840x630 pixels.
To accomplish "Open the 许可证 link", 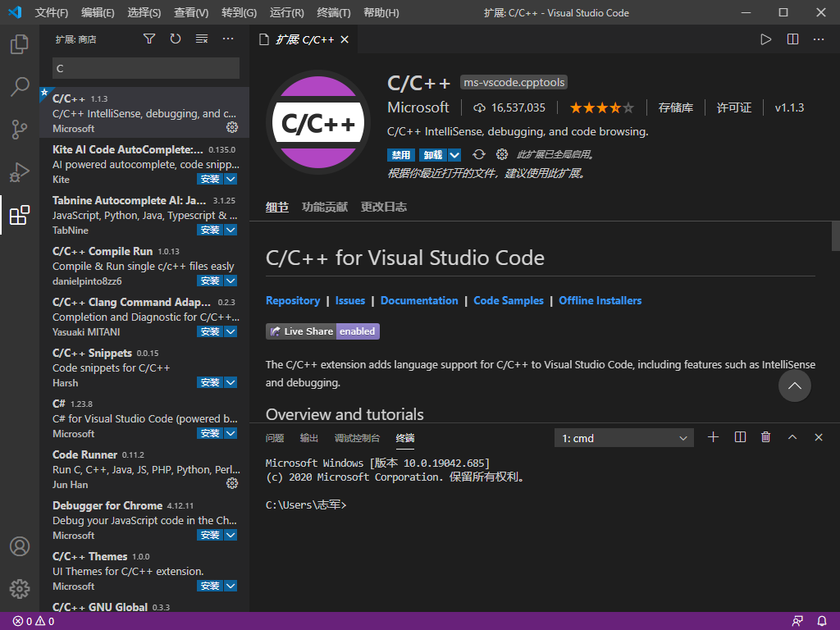I will pyautogui.click(x=734, y=107).
